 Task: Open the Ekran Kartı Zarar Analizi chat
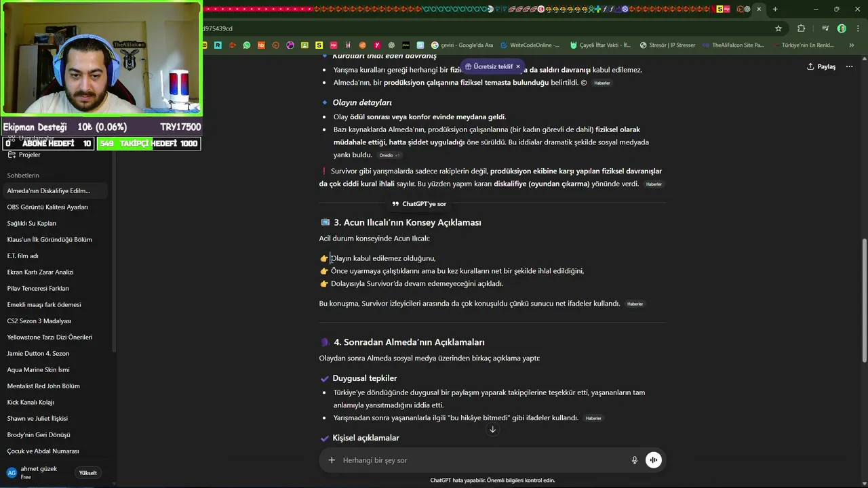pos(54,272)
